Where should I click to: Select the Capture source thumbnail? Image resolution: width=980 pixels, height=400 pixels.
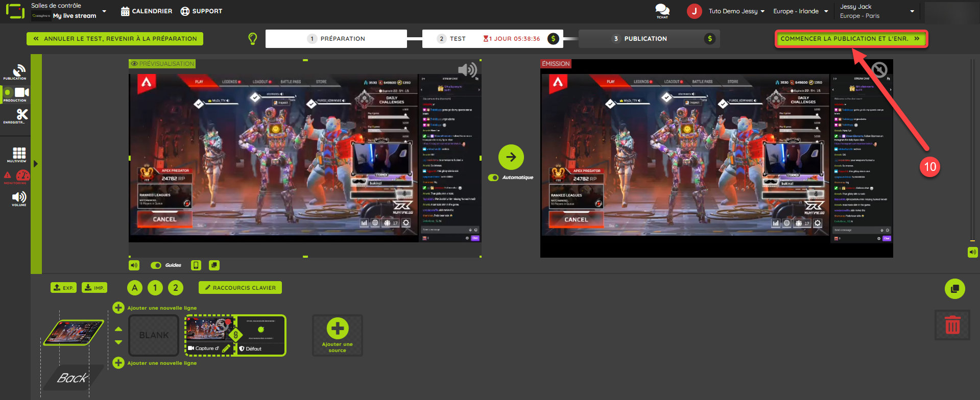pyautogui.click(x=210, y=329)
